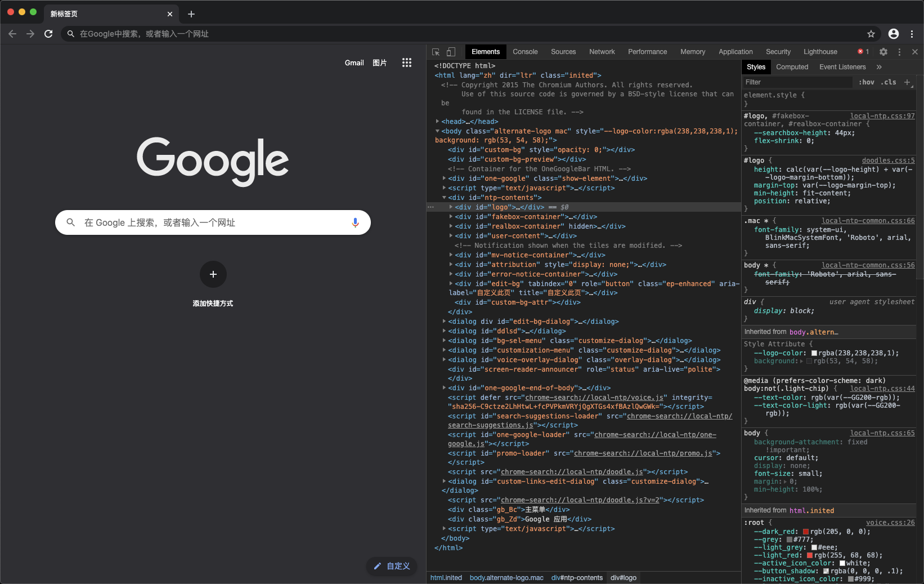This screenshot has height=584, width=924.
Task: Show more style pane tabs chevron
Action: click(879, 67)
